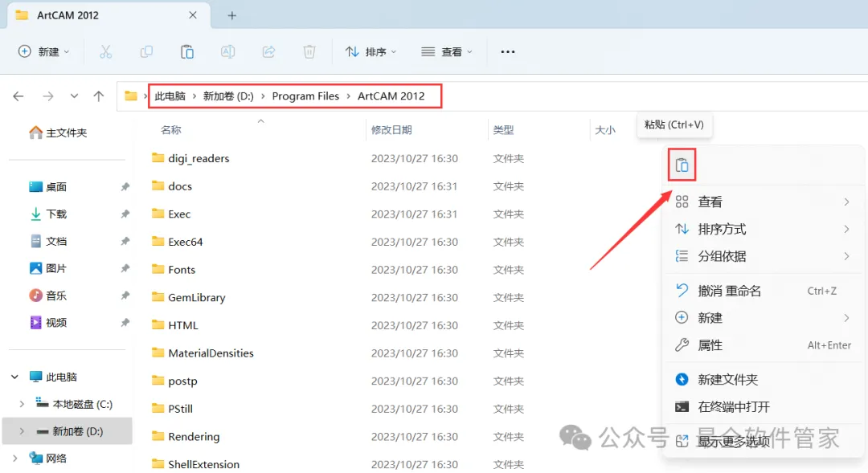Click the paste icon in the context menu
Image resolution: width=868 pixels, height=473 pixels.
point(682,165)
